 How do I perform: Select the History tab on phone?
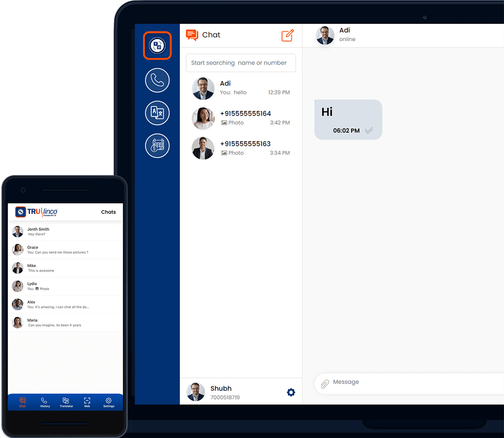[x=45, y=402]
